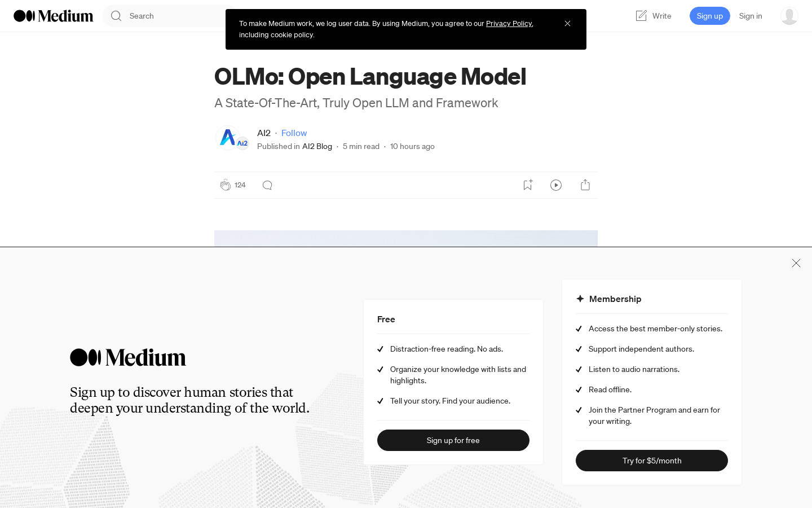Select the Write pencil icon
The height and width of the screenshot is (508, 812).
[641, 16]
